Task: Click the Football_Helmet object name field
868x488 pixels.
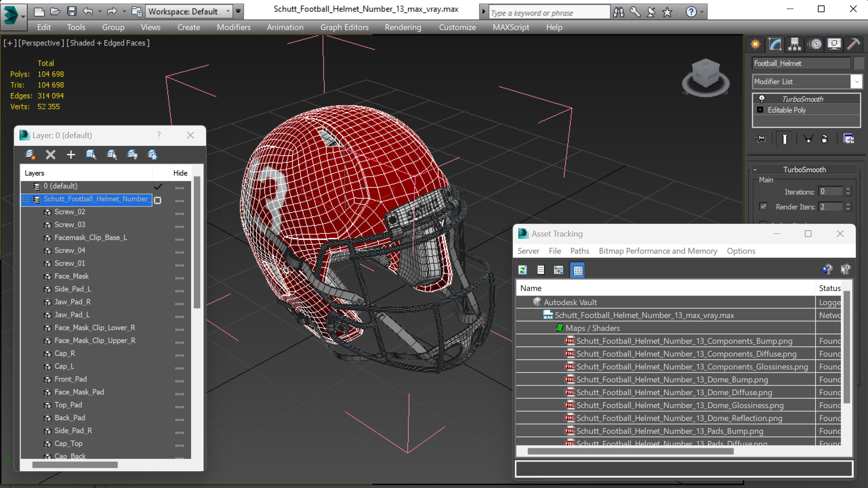Action: pyautogui.click(x=801, y=63)
